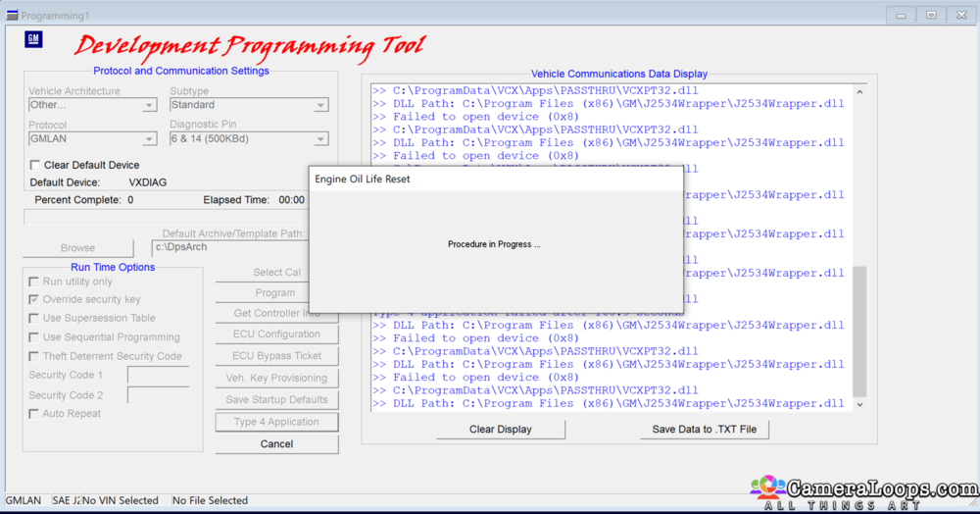Click the Security Code 2 input field

click(158, 395)
